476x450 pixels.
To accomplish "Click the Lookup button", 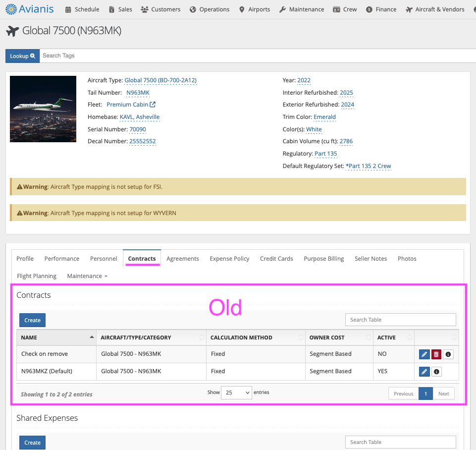I will [x=22, y=56].
